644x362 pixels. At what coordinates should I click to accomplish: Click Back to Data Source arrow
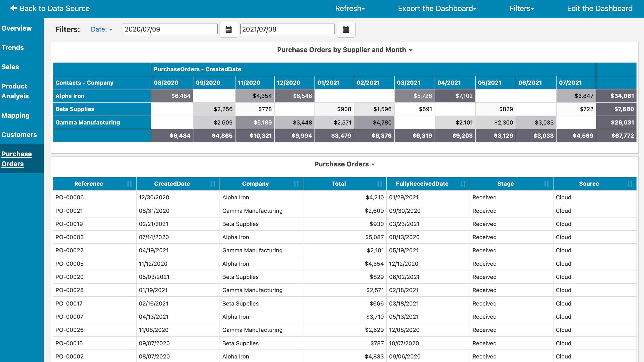point(14,8)
